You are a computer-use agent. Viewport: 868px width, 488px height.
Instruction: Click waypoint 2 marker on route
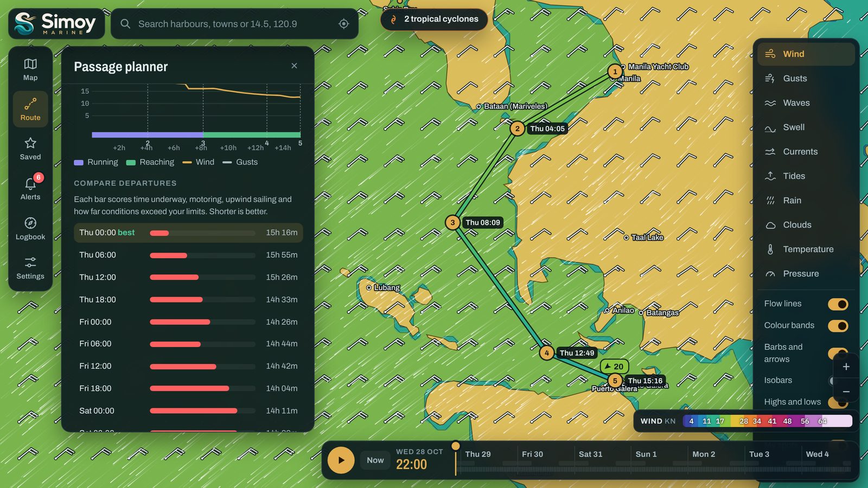coord(517,129)
